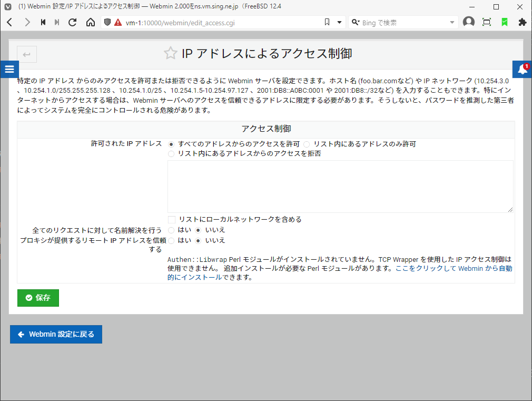Click the Bing search field

pos(404,23)
